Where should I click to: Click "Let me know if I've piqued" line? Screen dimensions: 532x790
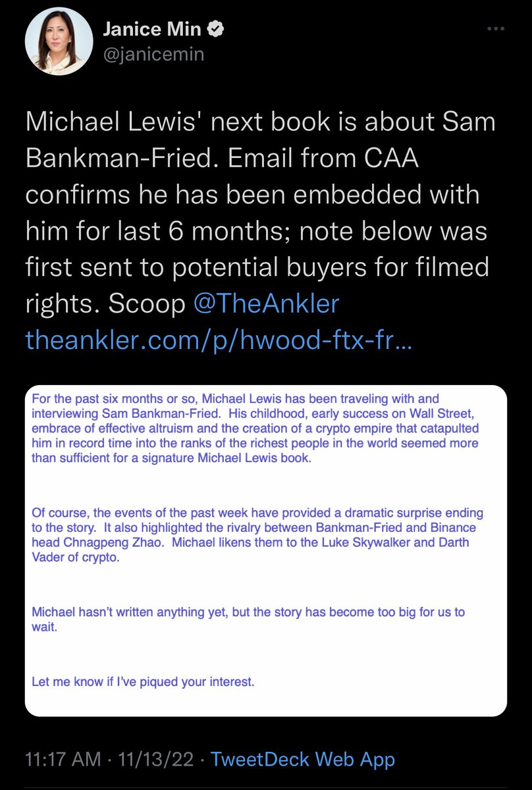143,682
